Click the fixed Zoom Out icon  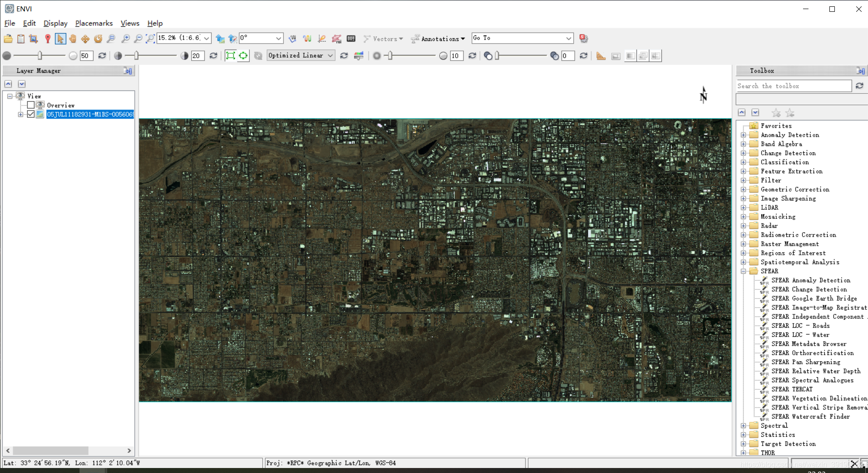(138, 39)
